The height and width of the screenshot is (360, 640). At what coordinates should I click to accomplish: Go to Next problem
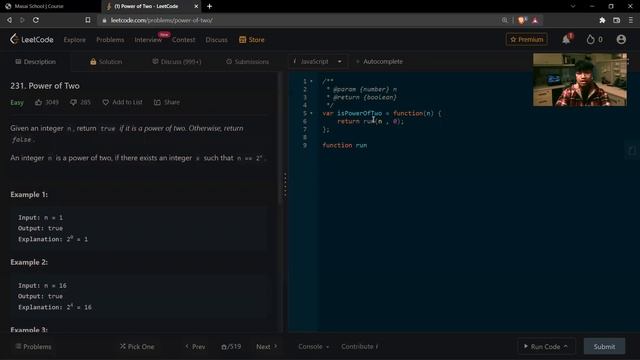coord(267,347)
